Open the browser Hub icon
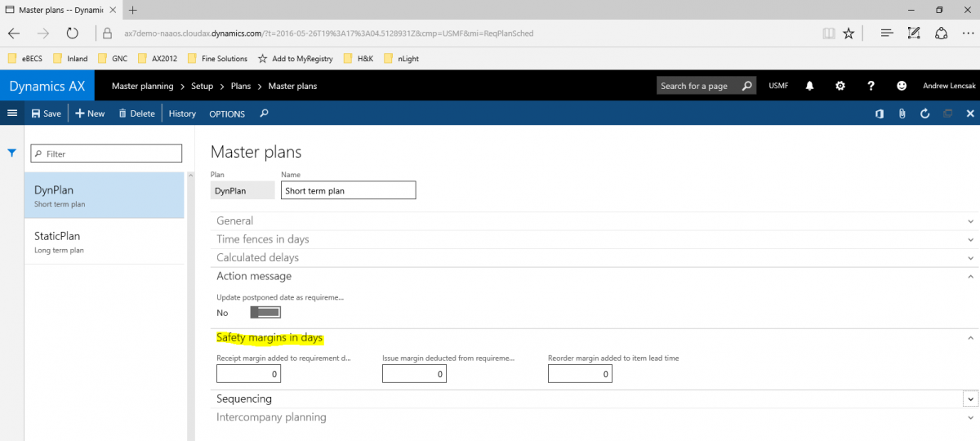Screen dimensions: 980x441 (886, 33)
